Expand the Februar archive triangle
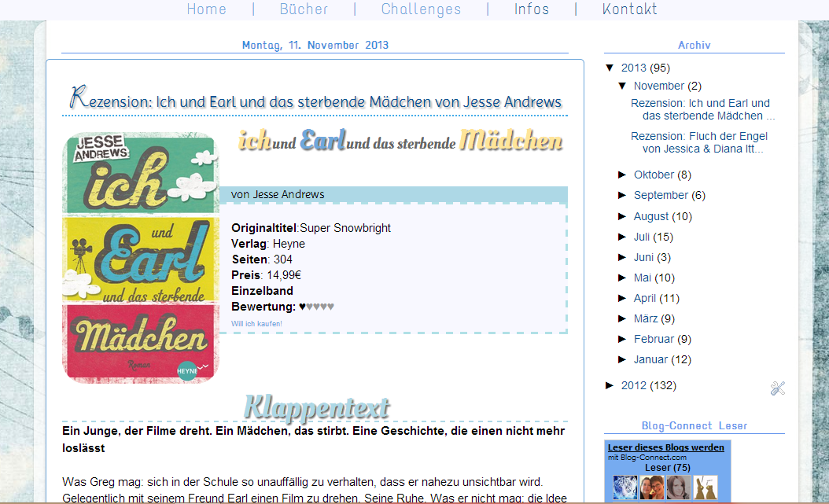Viewport: 829px width, 504px height. click(622, 339)
